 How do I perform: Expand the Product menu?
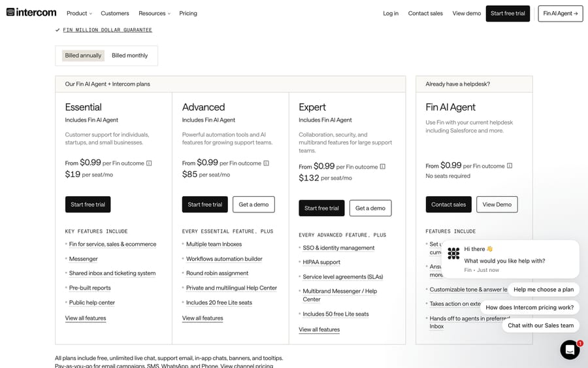(x=79, y=13)
